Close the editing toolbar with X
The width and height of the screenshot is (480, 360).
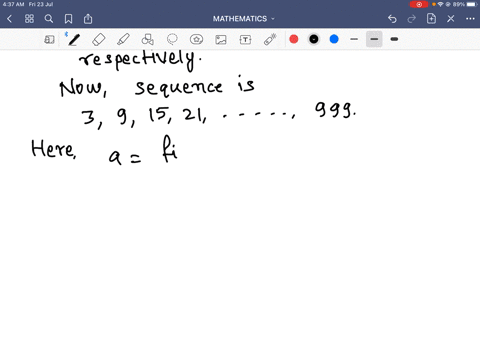point(451,19)
